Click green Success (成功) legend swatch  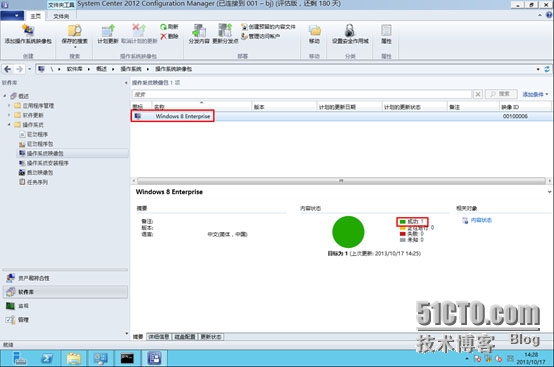(402, 221)
